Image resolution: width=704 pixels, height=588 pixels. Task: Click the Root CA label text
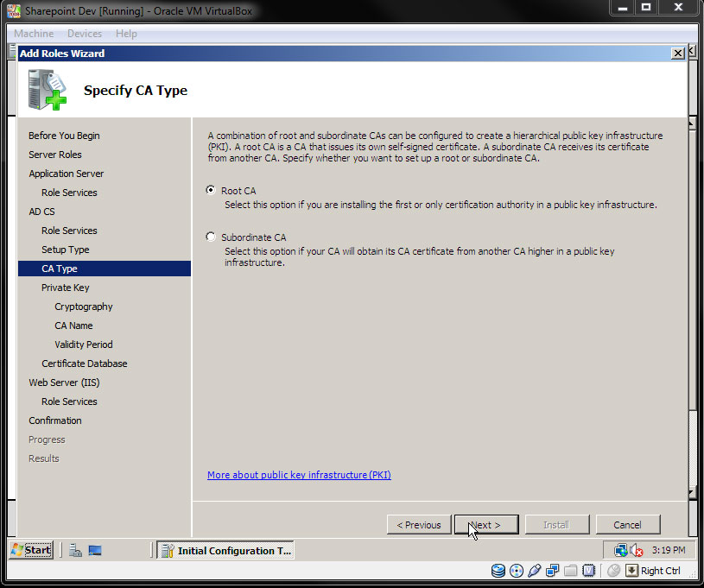point(238,191)
